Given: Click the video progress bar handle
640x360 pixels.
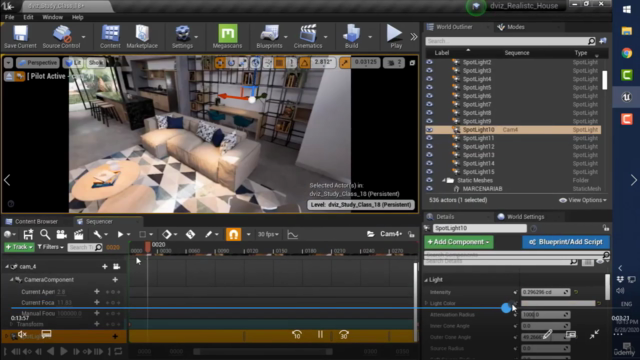Looking at the screenshot, I should point(506,308).
